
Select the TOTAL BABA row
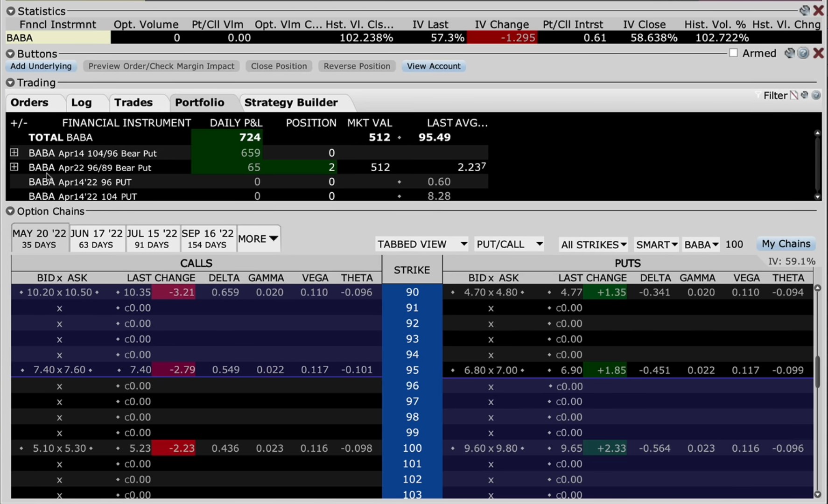247,137
